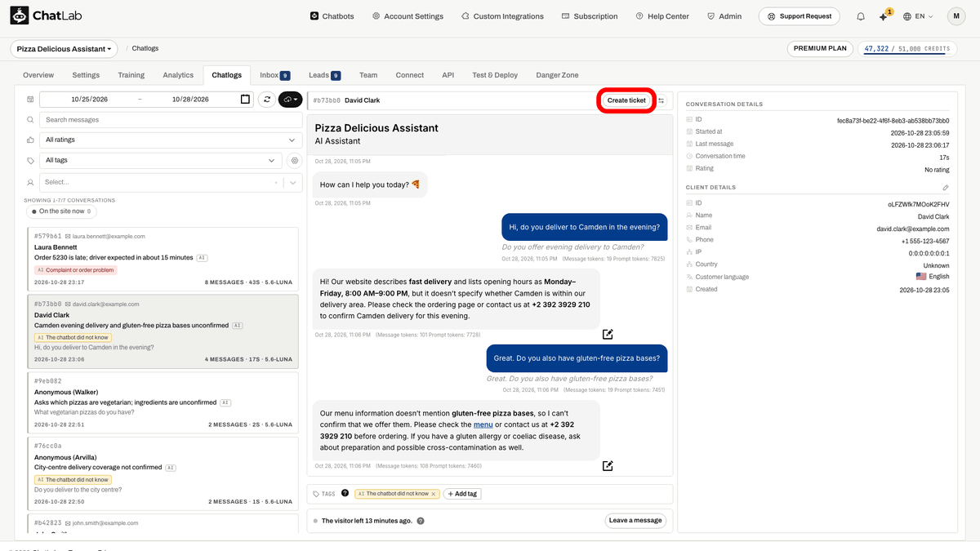Viewport: 980px width, 551px height.
Task: Switch to the Connect tab
Action: tap(410, 75)
